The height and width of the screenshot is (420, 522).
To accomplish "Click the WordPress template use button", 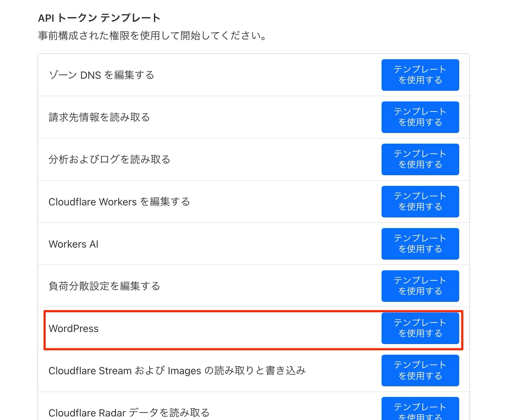I will click(420, 328).
